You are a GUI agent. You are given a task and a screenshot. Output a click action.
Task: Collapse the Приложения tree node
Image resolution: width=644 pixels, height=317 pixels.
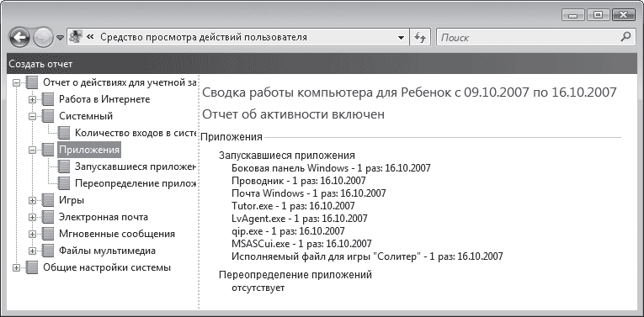[33, 151]
